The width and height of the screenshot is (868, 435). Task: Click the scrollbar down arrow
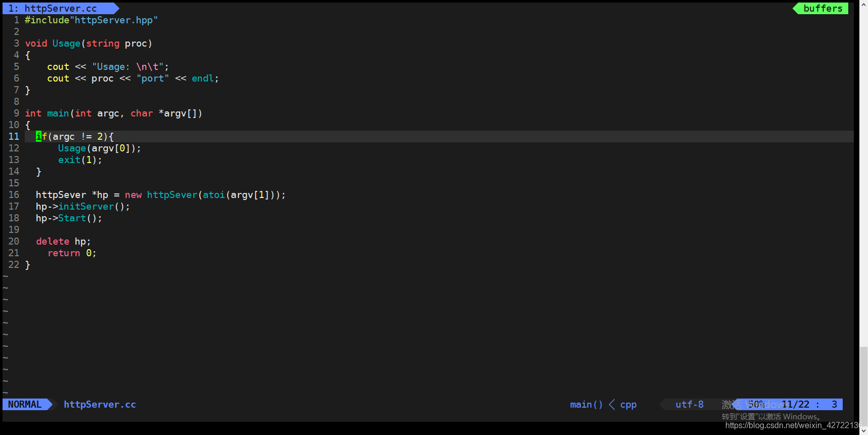(863, 430)
